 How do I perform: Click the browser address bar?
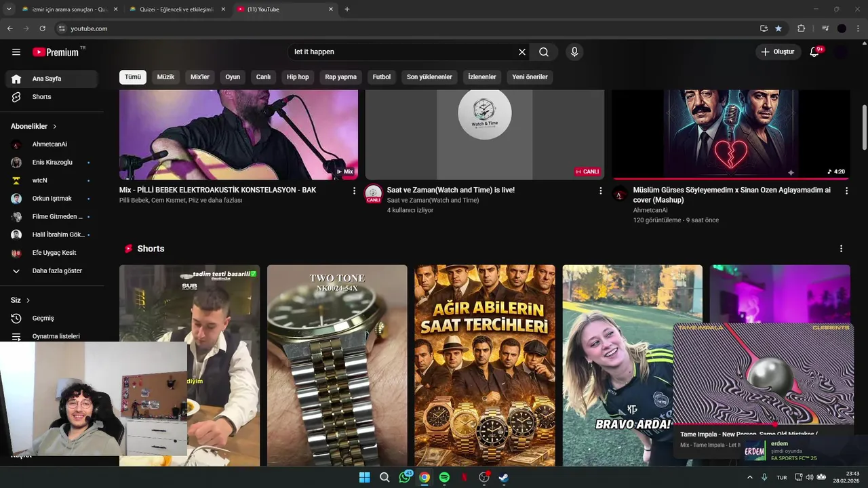(407, 28)
